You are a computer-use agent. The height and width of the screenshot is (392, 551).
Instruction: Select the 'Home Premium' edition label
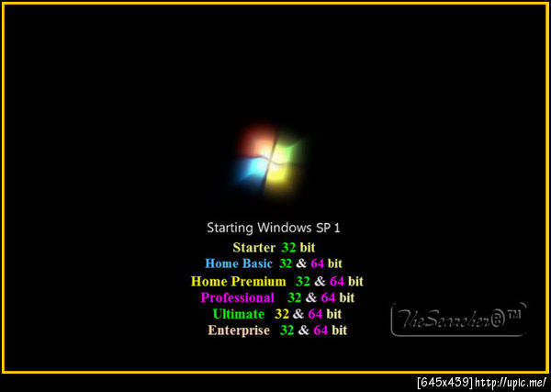pos(238,281)
